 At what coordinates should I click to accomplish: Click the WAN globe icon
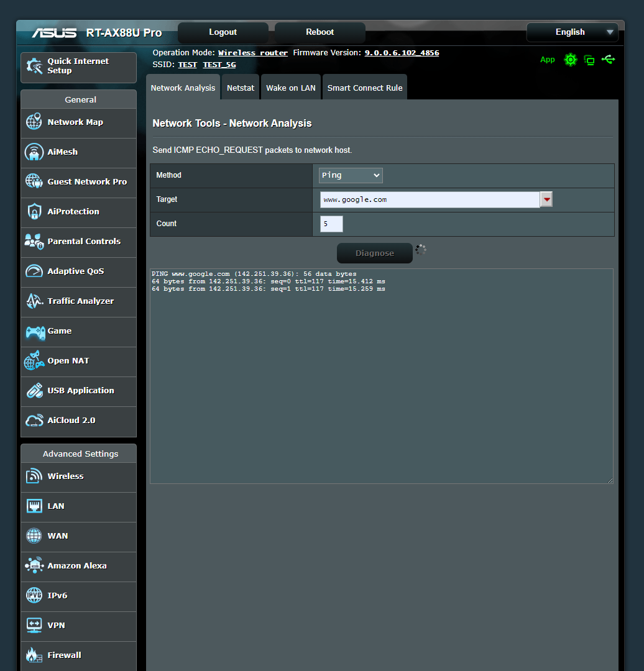pyautogui.click(x=34, y=536)
